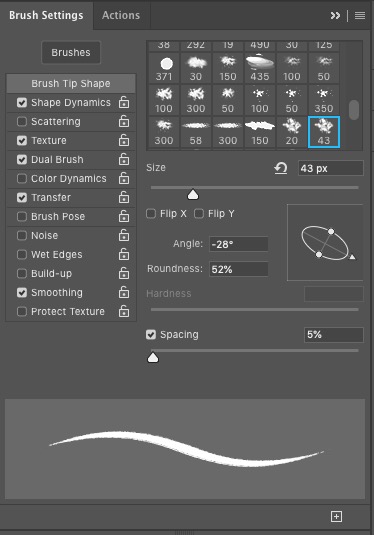Toggle lock for Scattering
Image resolution: width=374 pixels, height=535 pixels.
(x=124, y=121)
